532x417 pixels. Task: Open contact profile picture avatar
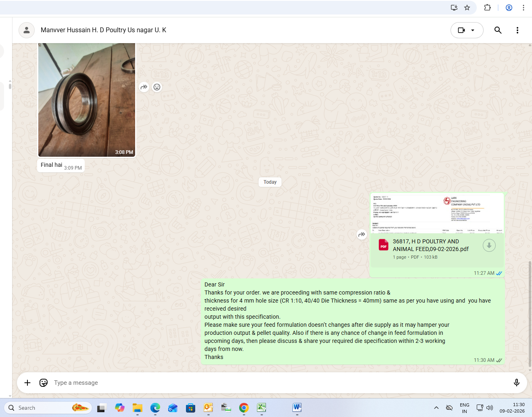coord(27,30)
